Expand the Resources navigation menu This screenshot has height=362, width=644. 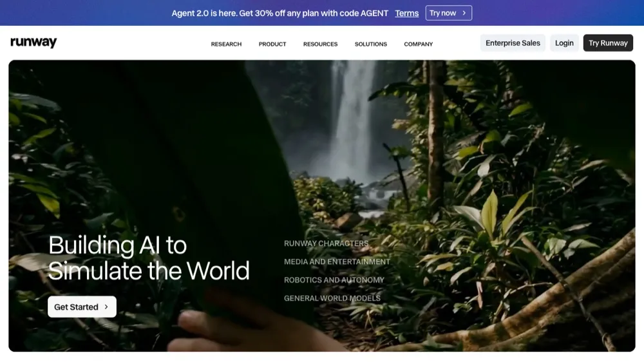(320, 44)
